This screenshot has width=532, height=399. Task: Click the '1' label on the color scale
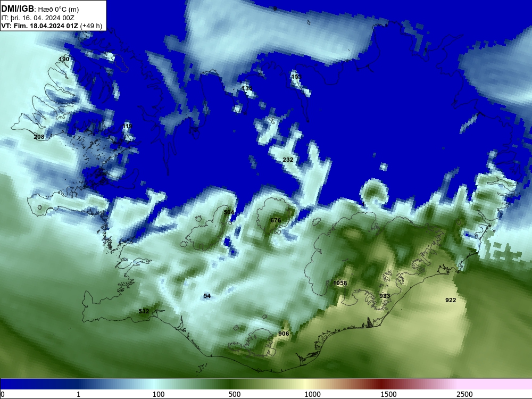(x=78, y=394)
